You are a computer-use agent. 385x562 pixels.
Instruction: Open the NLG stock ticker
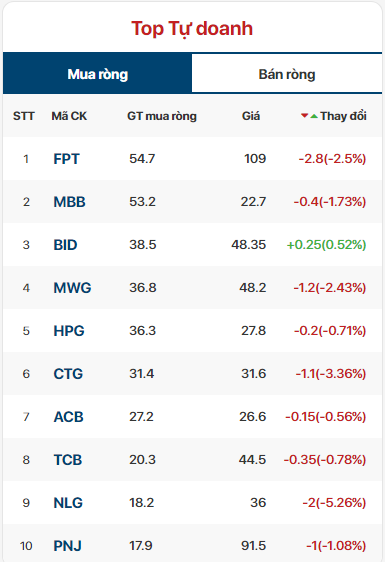tap(68, 503)
